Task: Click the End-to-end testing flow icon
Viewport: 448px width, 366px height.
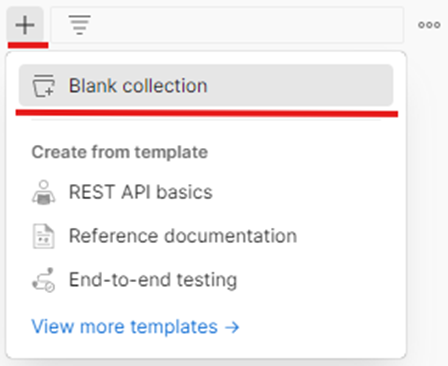Action: point(44,280)
